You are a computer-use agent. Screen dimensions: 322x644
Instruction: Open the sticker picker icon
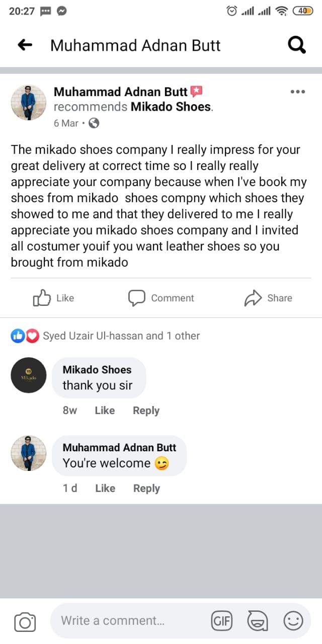[257, 621]
